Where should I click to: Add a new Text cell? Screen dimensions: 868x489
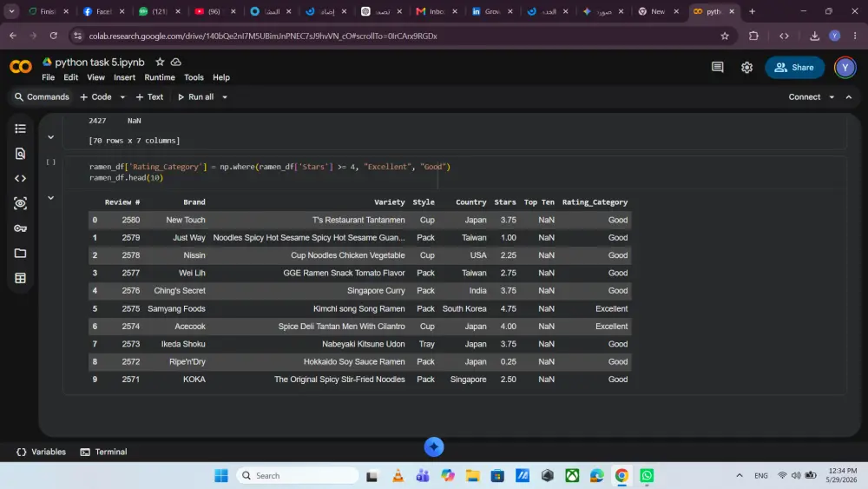point(149,97)
